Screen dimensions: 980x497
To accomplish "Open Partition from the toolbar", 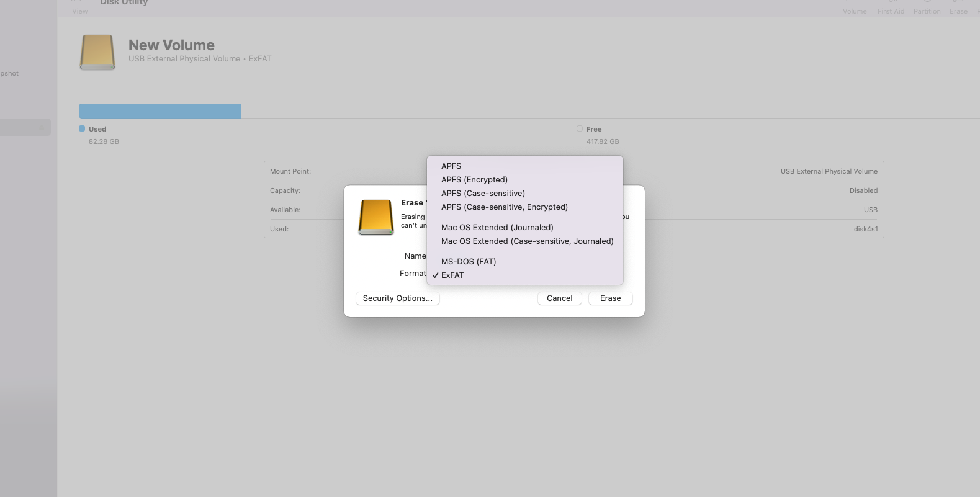I will [x=927, y=8].
